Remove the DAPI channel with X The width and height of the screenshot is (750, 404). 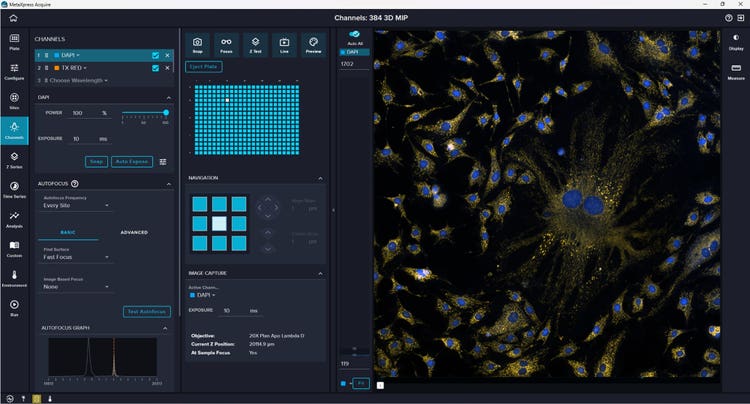pos(167,55)
